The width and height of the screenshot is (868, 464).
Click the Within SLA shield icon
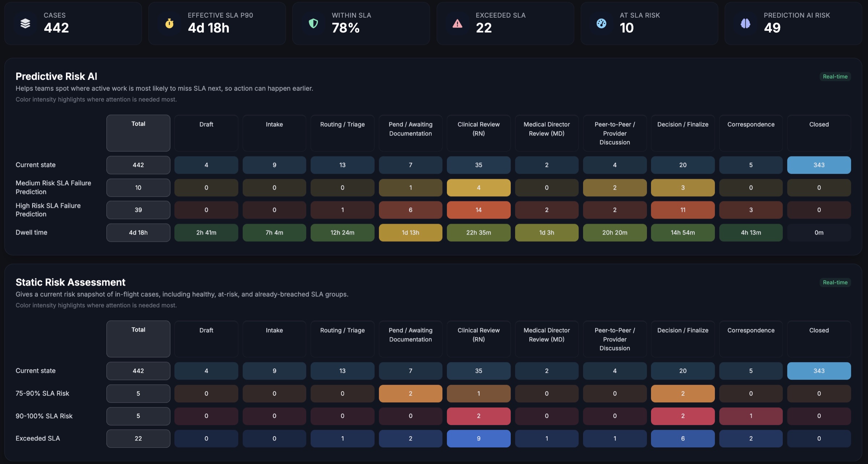[x=313, y=24]
